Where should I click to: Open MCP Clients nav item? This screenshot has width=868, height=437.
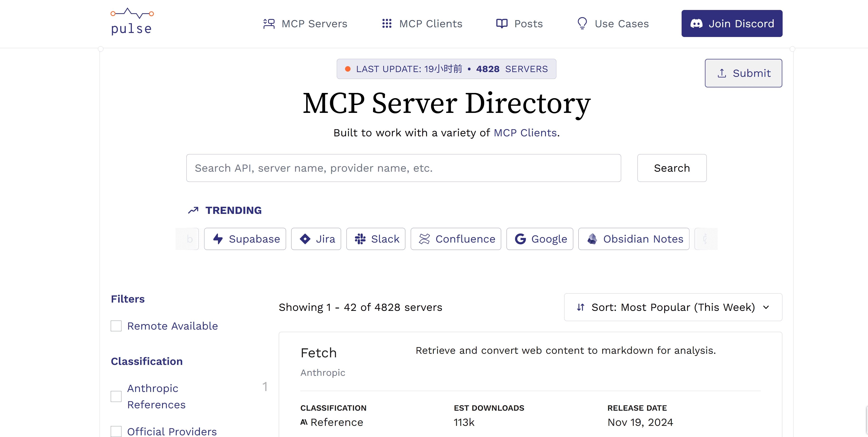click(422, 23)
